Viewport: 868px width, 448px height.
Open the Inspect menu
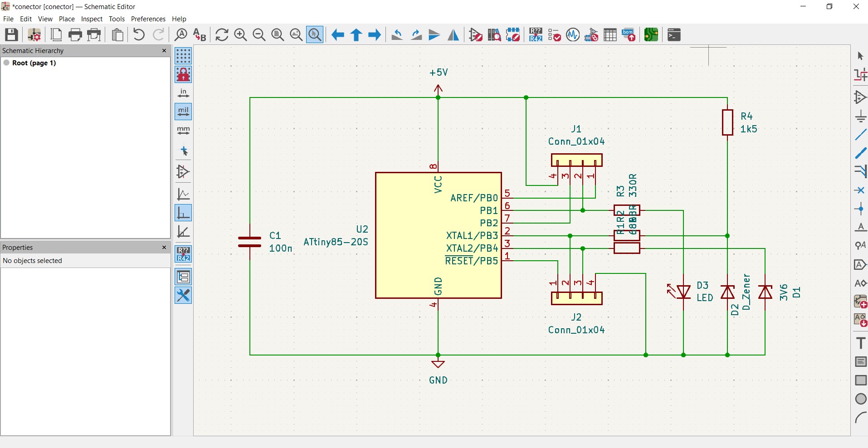(x=92, y=19)
